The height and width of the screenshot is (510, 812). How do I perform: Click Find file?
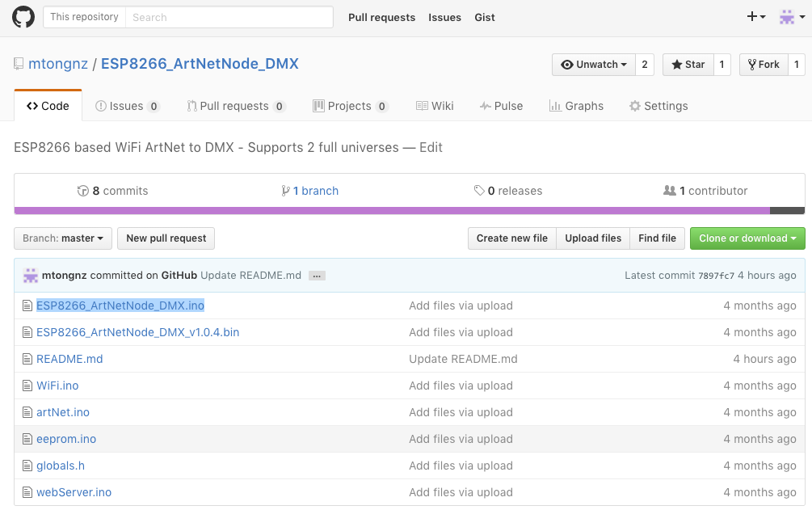pos(657,238)
